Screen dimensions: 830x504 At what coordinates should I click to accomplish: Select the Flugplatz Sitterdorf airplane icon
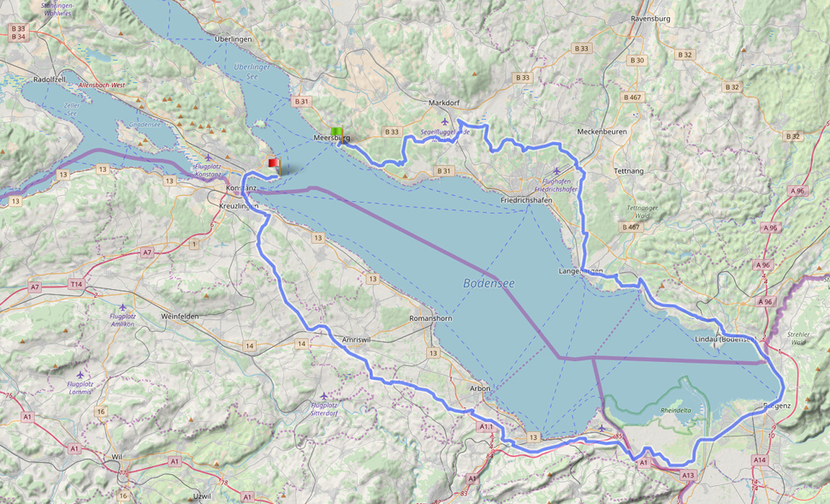tap(324, 396)
